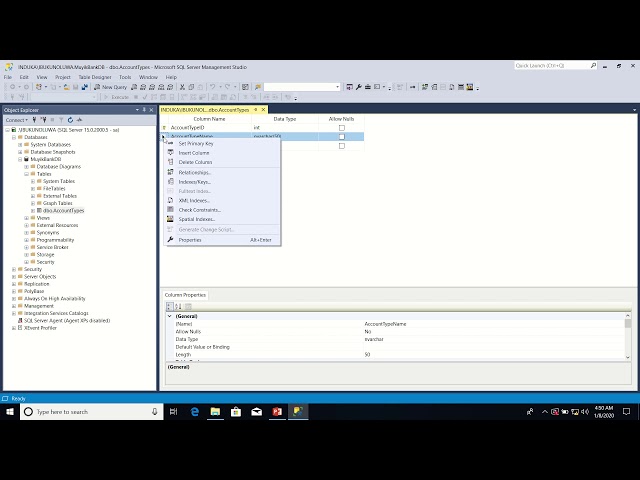Viewport: 640px width, 480px height.
Task: Toggle Allow Nulls for AccountTypeName row
Action: point(342,137)
